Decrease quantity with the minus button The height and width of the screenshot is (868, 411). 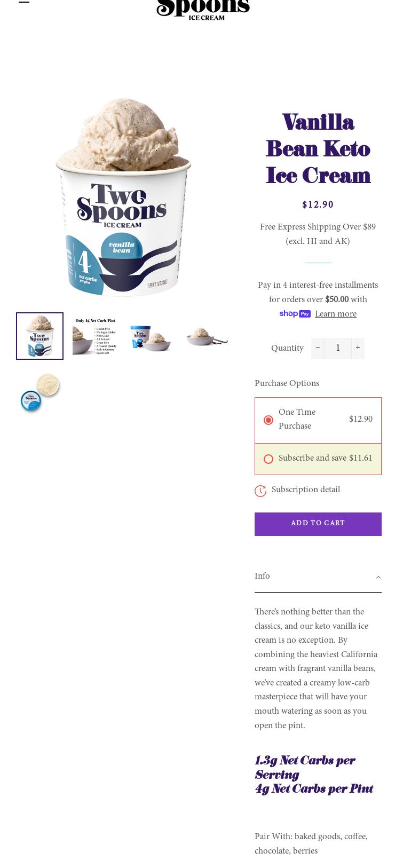318,348
